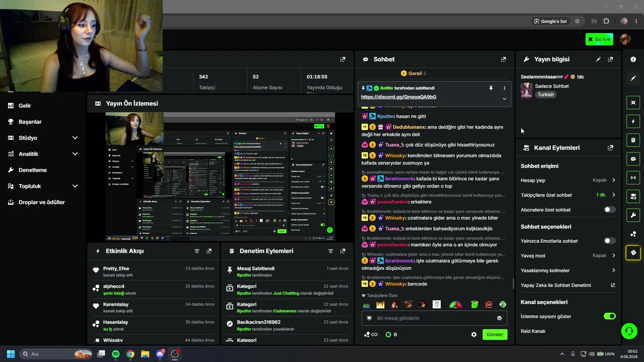
Task: Pop out the Sohbet chat panel
Action: point(503,59)
